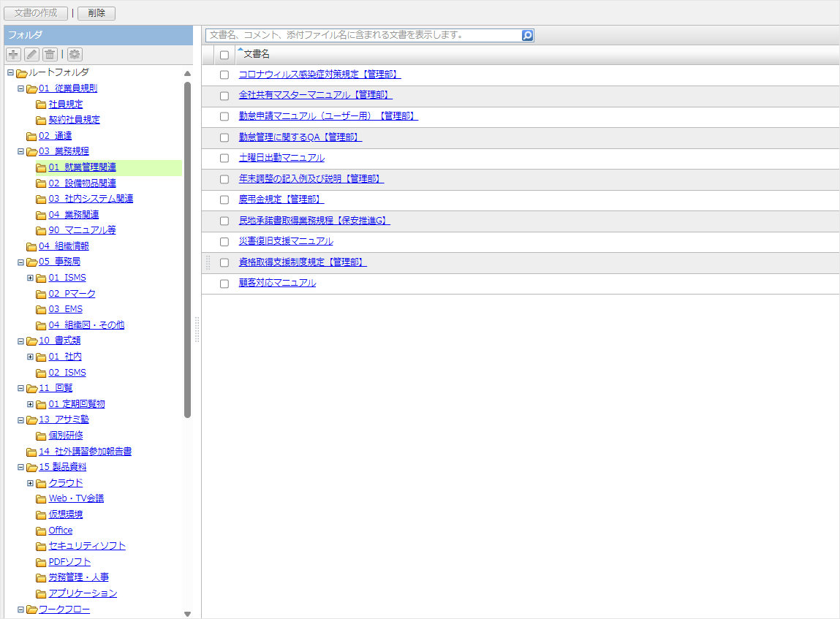This screenshot has height=619, width=840.
Task: Select checkbox for 顧客対応マニュアル
Action: click(x=224, y=284)
